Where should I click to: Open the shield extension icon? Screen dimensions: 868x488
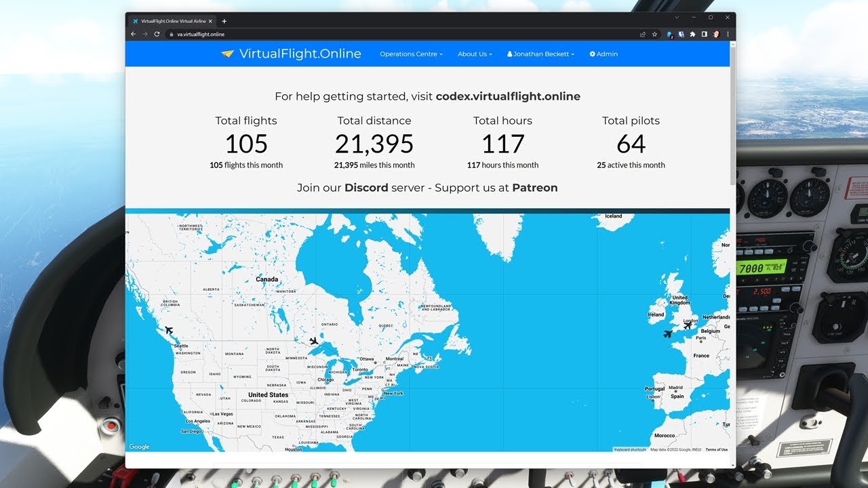coord(681,34)
